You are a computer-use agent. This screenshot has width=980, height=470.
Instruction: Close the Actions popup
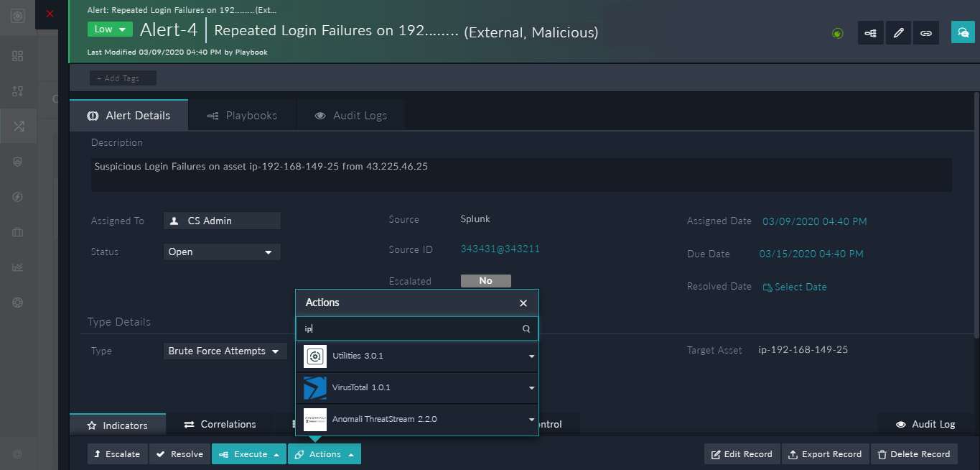click(523, 303)
